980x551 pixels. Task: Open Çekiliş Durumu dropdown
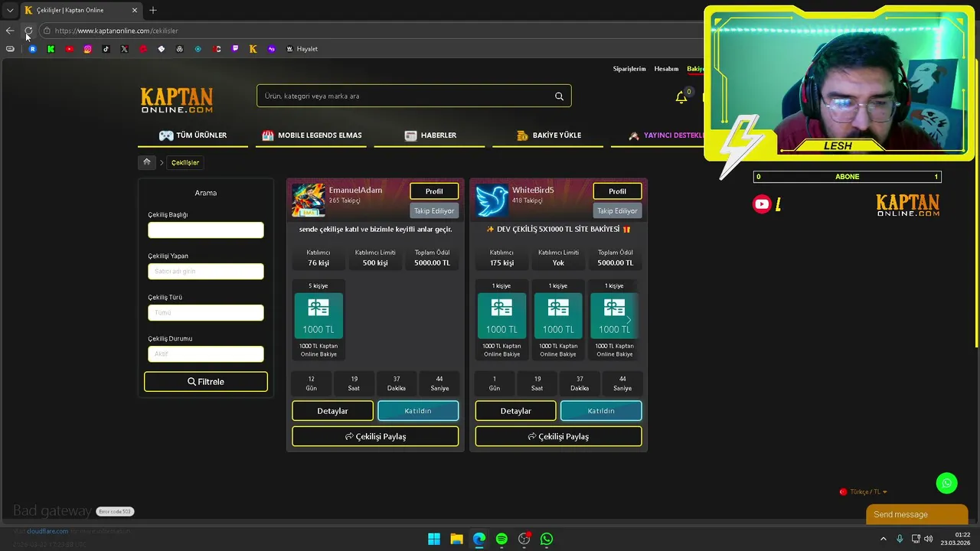206,354
